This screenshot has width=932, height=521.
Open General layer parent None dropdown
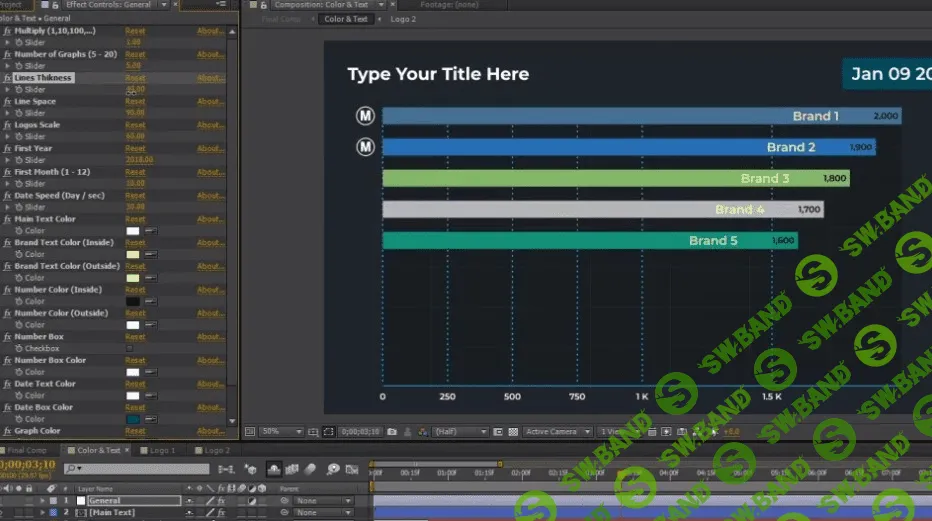point(323,501)
